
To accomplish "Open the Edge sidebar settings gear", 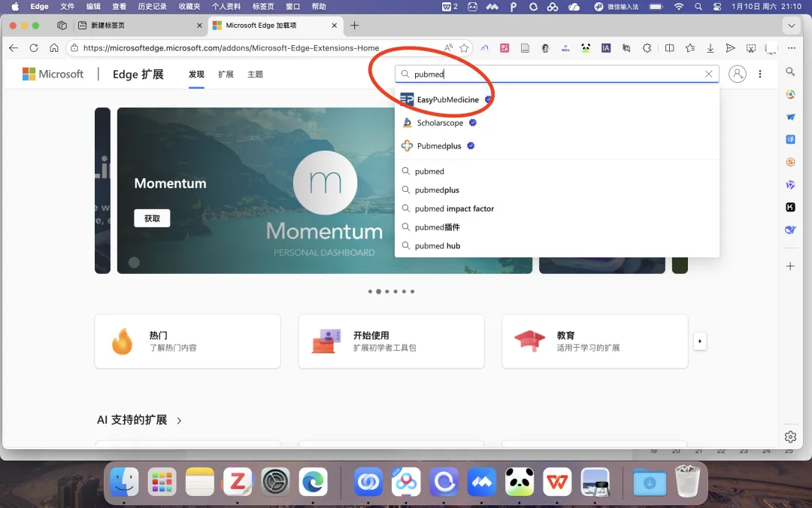I will click(790, 437).
